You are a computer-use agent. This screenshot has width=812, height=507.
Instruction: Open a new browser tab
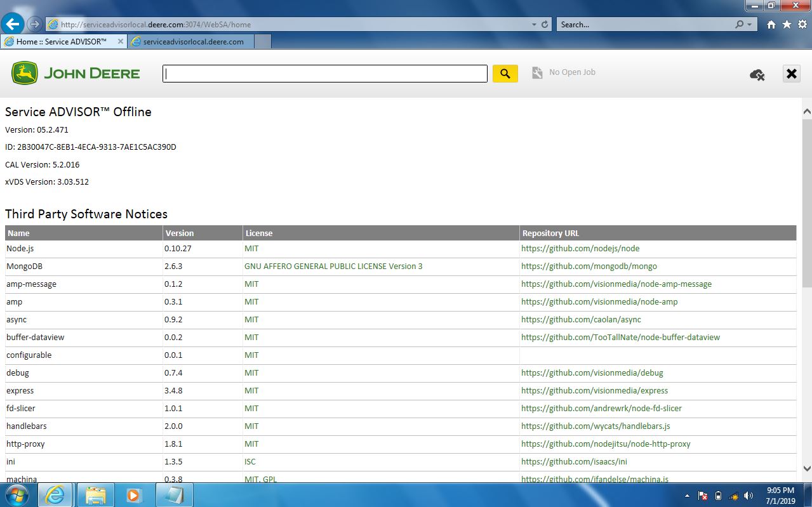[263, 42]
